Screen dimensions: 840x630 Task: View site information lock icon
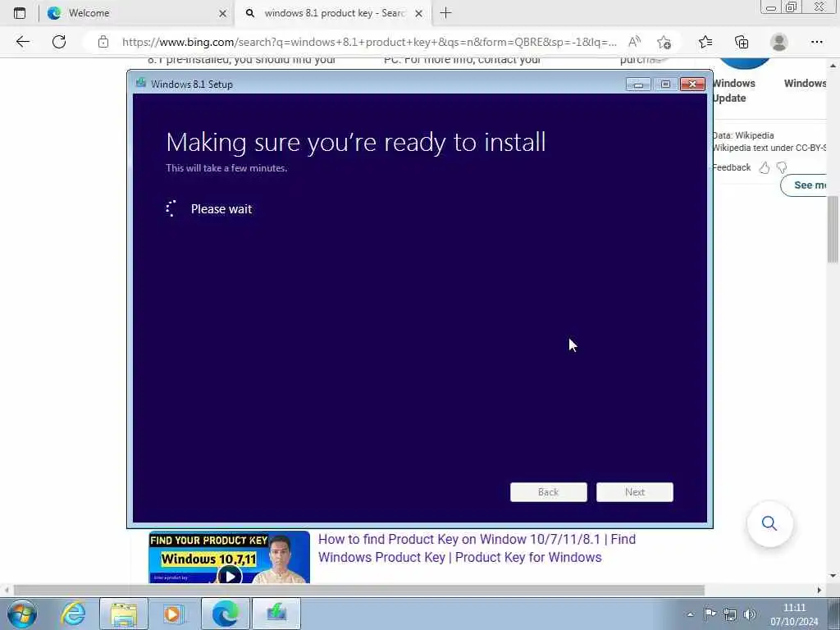pos(103,42)
